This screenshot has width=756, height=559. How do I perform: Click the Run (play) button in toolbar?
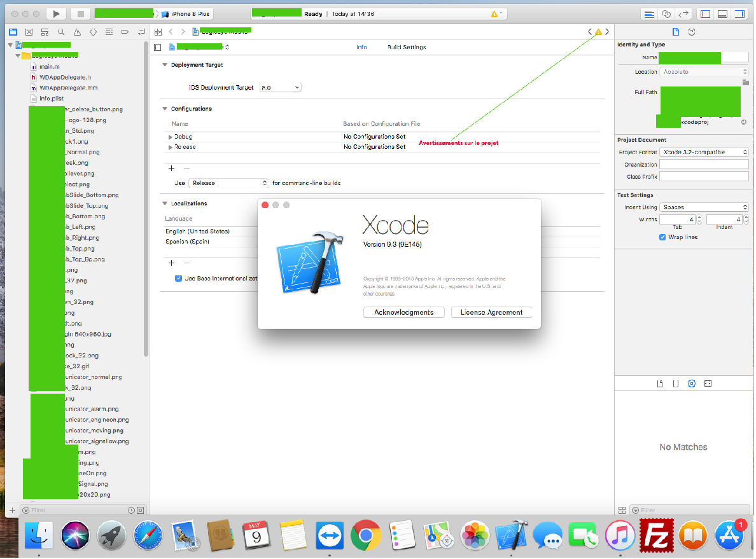[x=56, y=14]
